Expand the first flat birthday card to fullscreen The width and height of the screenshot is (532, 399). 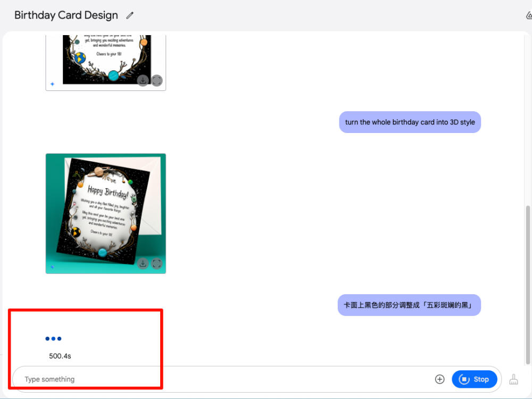157,80
